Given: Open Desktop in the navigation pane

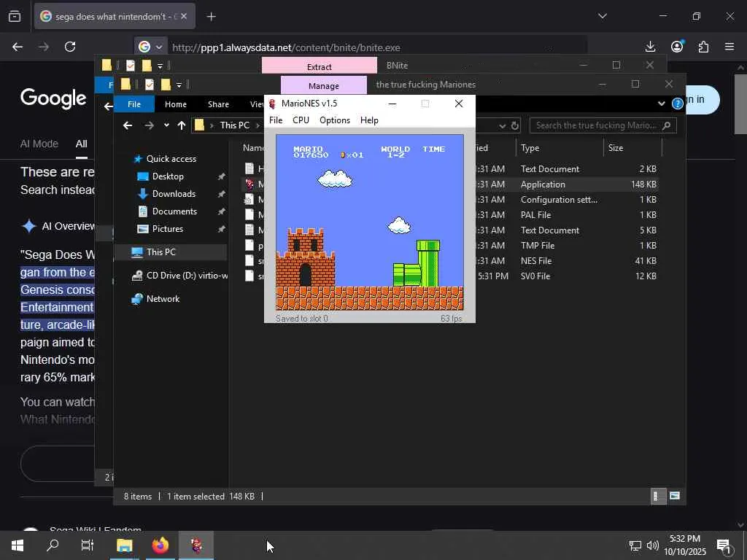Looking at the screenshot, I should [x=168, y=176].
